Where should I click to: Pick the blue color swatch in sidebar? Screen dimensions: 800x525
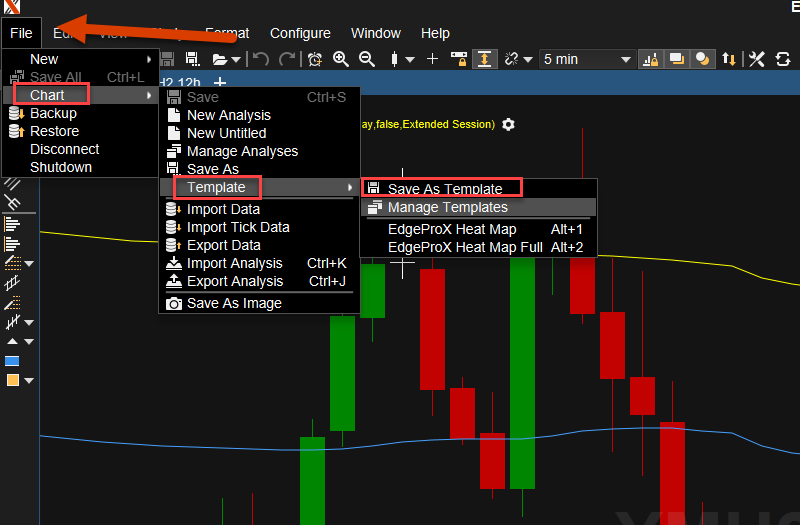(x=13, y=361)
